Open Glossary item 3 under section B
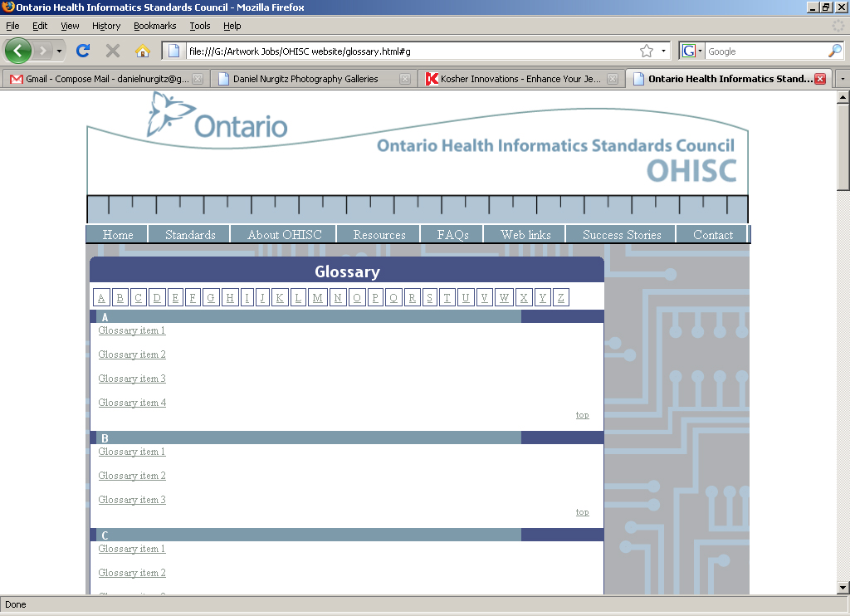The width and height of the screenshot is (850, 616). click(132, 500)
